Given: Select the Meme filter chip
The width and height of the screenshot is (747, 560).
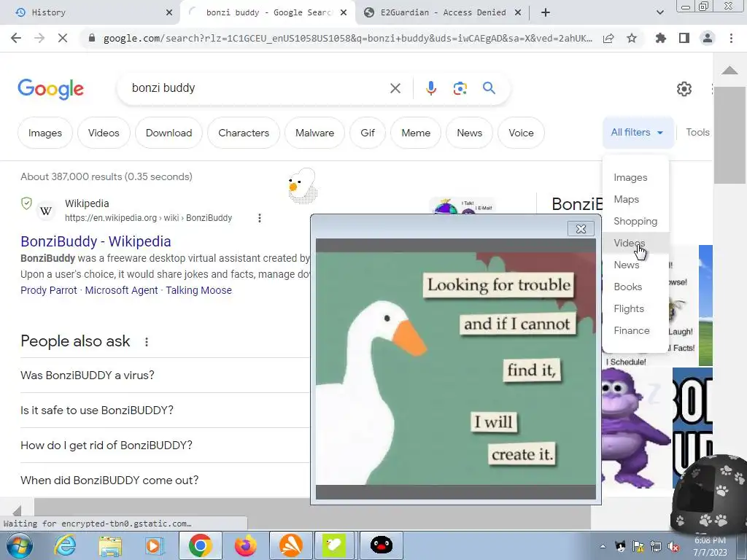Looking at the screenshot, I should [415, 133].
